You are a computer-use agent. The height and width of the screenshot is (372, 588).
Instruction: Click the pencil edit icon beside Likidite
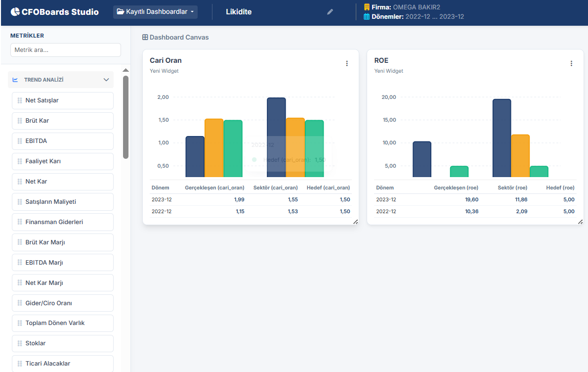point(330,12)
